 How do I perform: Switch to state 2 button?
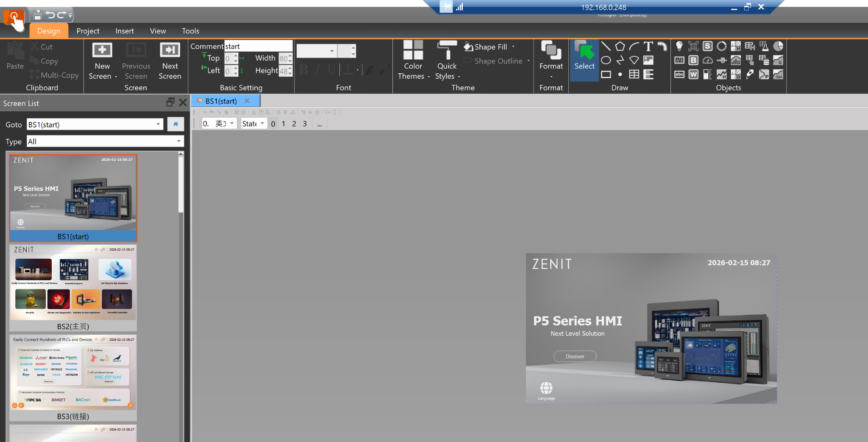click(x=294, y=124)
